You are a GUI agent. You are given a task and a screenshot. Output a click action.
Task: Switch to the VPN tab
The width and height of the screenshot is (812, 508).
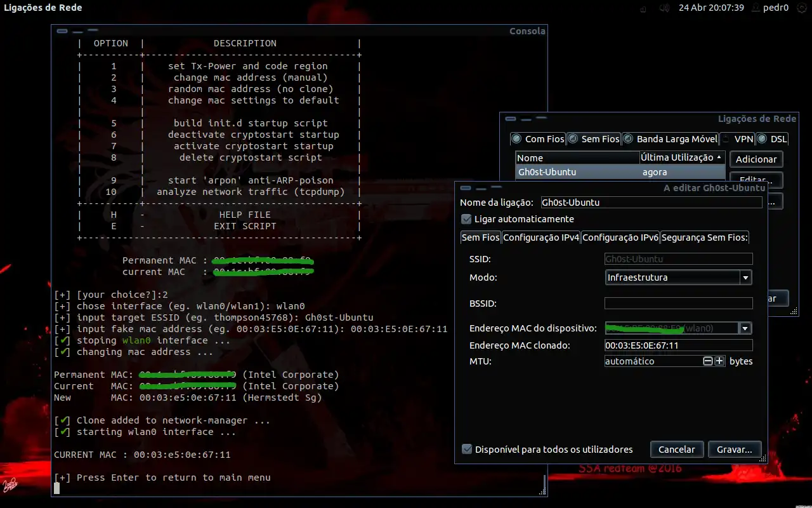click(737, 138)
